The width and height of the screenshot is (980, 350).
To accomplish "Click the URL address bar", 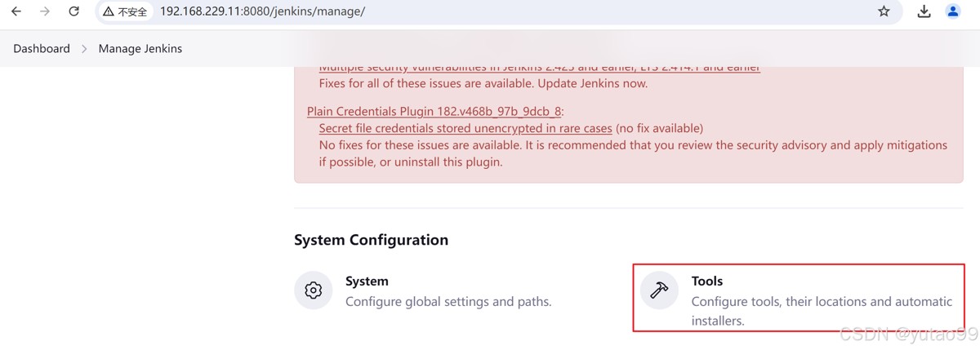I will tap(490, 11).
